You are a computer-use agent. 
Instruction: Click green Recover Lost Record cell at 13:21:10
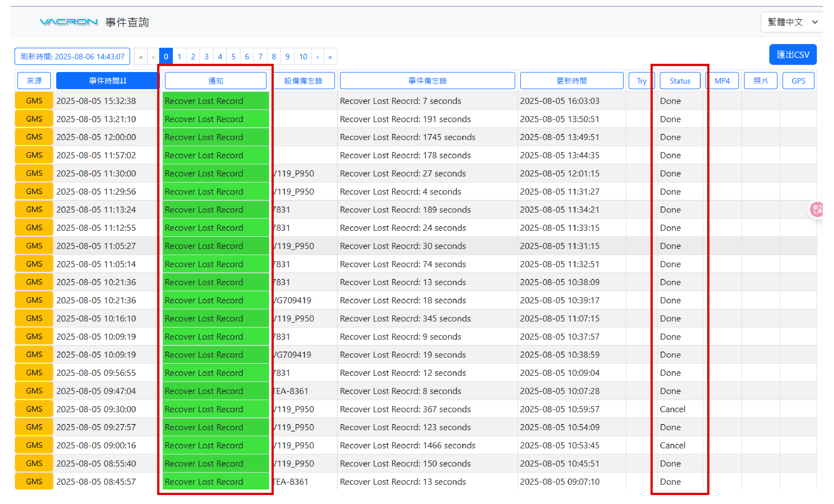point(216,119)
